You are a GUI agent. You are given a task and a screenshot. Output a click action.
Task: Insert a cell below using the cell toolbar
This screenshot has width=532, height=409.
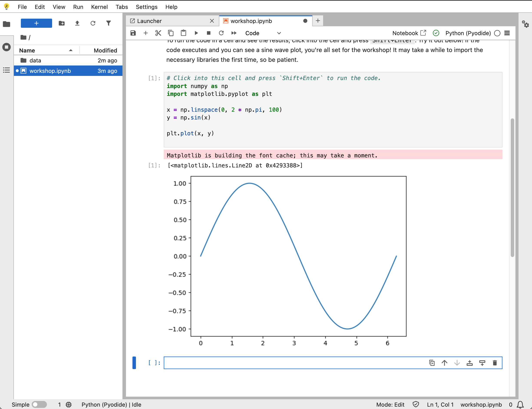(482, 363)
